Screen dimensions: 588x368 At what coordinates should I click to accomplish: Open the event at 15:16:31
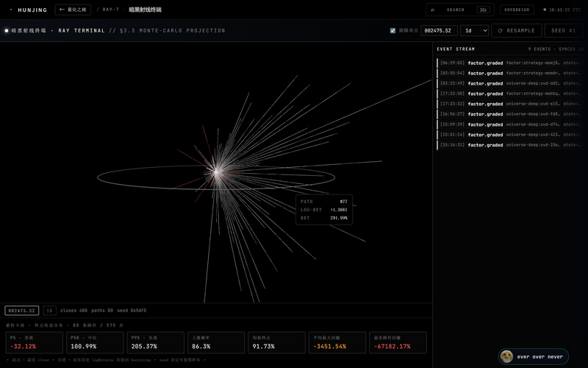(x=509, y=145)
